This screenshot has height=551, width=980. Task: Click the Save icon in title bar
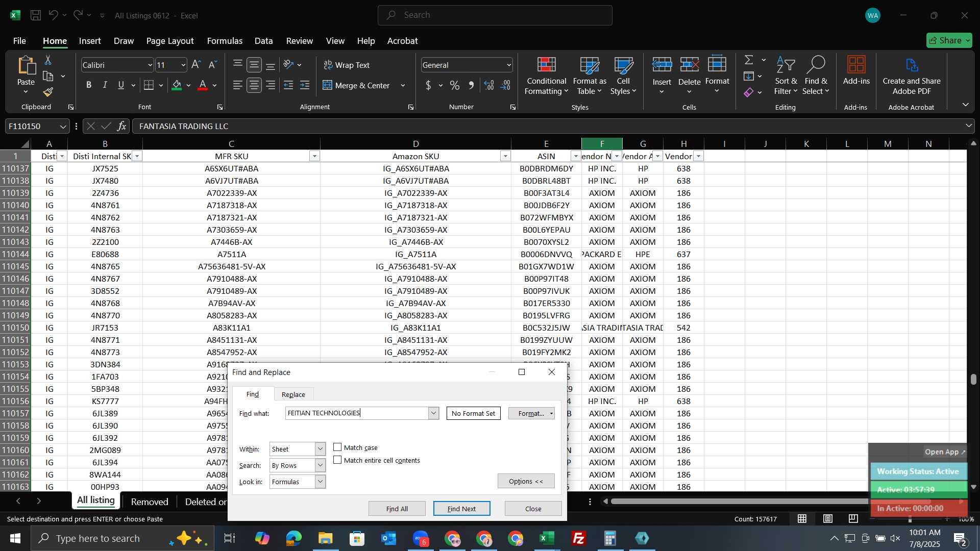36,15
